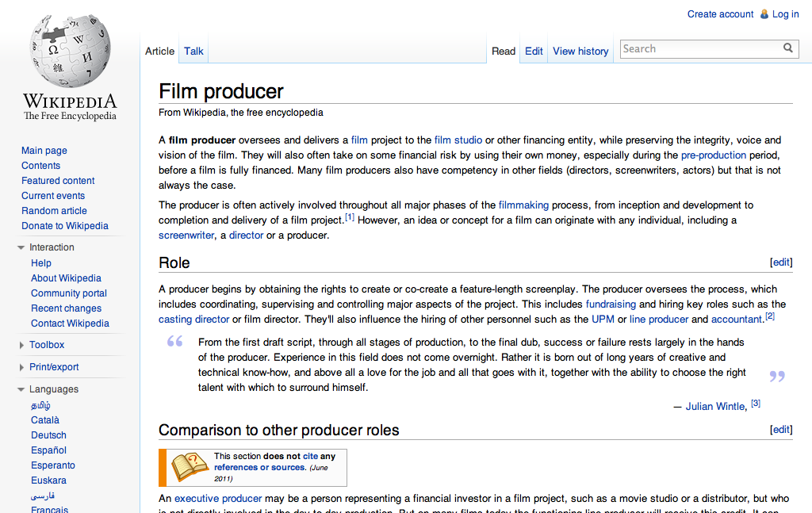The width and height of the screenshot is (812, 513).
Task: Open the Community portal link
Action: pyautogui.click(x=69, y=293)
